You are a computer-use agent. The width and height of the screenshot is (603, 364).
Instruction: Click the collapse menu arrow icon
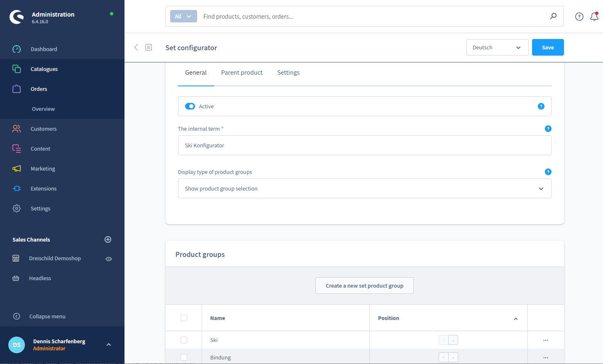click(17, 316)
